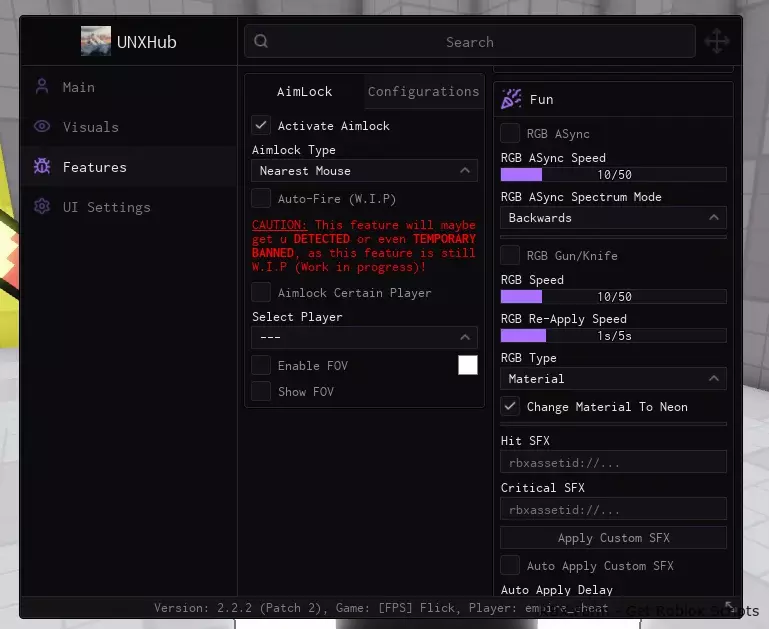
Task: Adjust the RGB ASync Speed slider
Action: tap(613, 175)
